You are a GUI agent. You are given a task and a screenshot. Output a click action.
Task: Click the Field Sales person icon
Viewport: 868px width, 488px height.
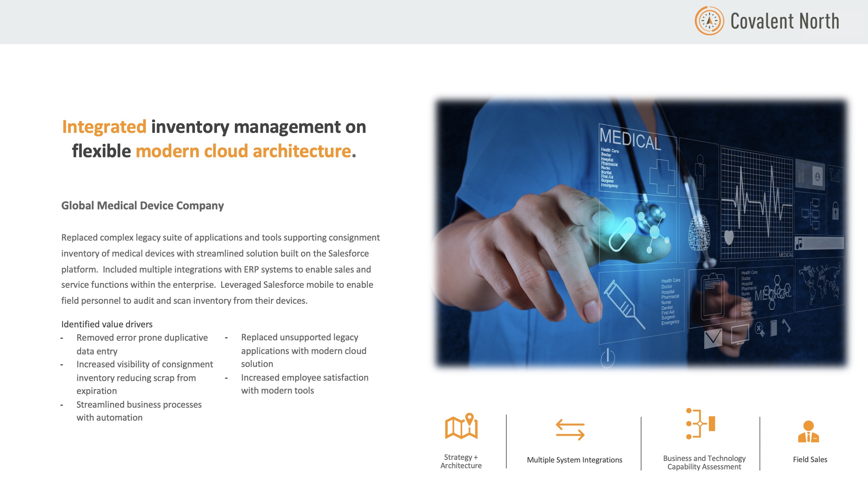[x=808, y=432]
